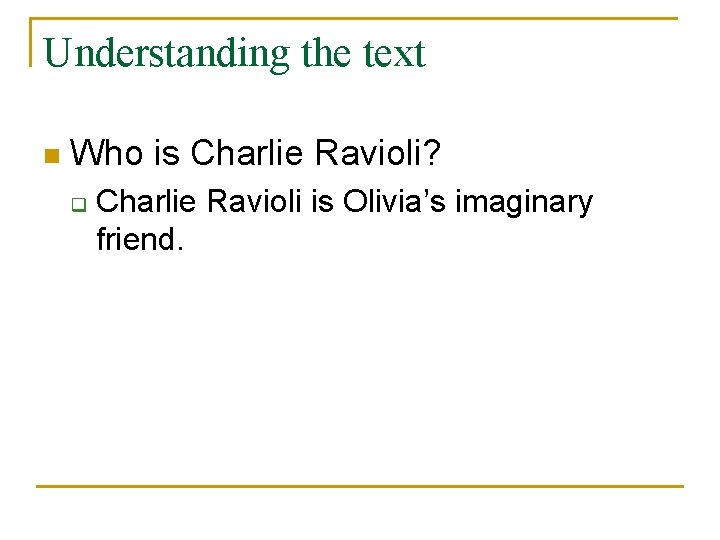Click 'Ravioli?' at the end of the question

click(x=376, y=153)
